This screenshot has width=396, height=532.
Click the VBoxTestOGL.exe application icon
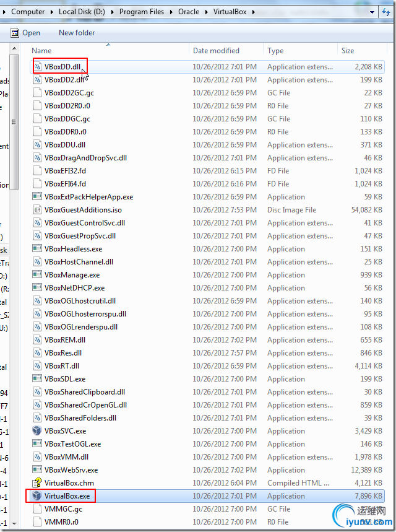pos(37,444)
